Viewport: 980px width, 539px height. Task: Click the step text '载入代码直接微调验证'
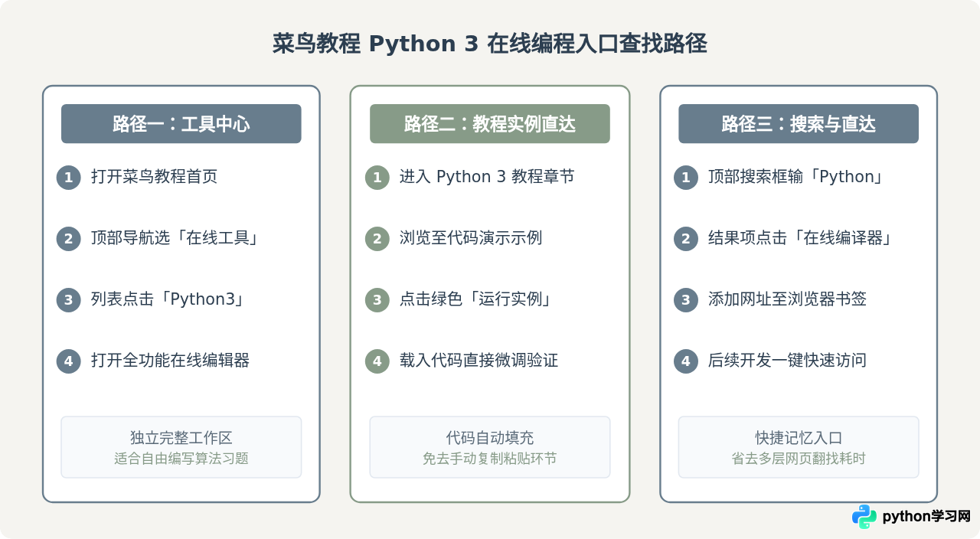click(x=479, y=361)
